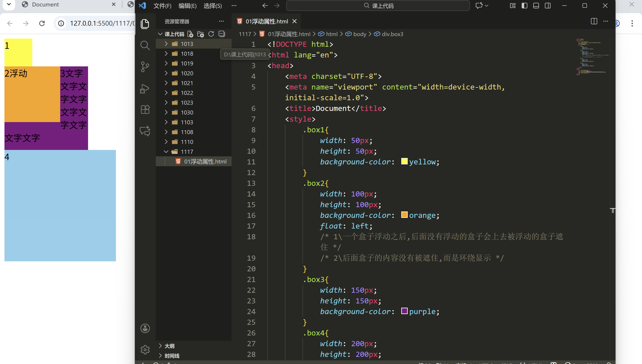This screenshot has height=364, width=642.
Task: Split the editor to the right
Action: coord(594,21)
